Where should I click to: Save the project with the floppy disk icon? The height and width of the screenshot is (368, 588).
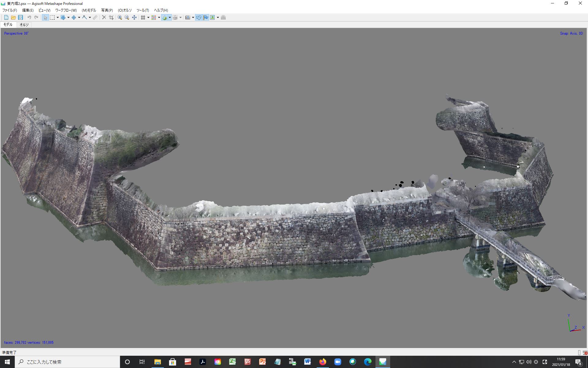point(21,17)
